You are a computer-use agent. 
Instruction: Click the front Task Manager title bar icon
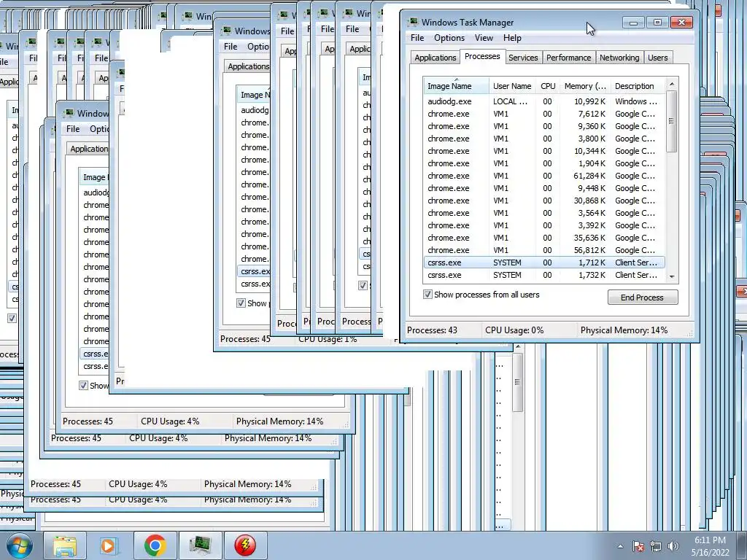click(x=413, y=22)
